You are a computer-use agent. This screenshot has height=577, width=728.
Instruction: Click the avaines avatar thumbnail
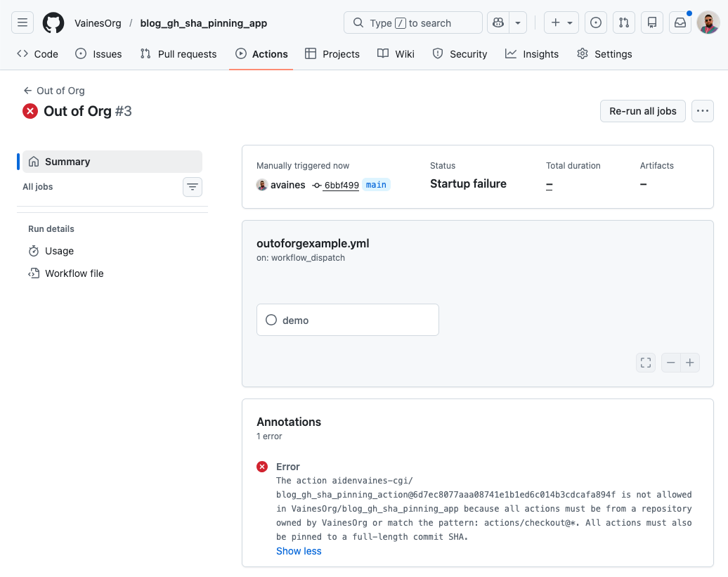[x=262, y=185]
